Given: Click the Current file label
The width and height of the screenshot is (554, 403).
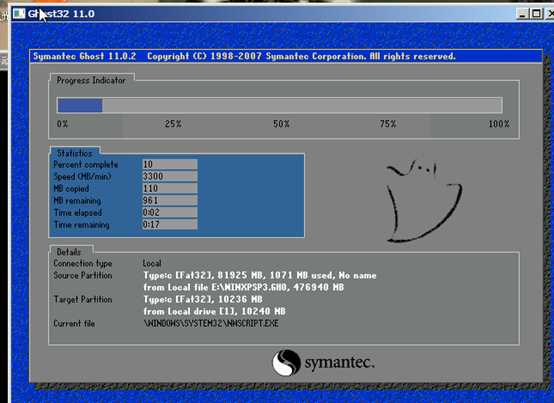Looking at the screenshot, I should (74, 324).
